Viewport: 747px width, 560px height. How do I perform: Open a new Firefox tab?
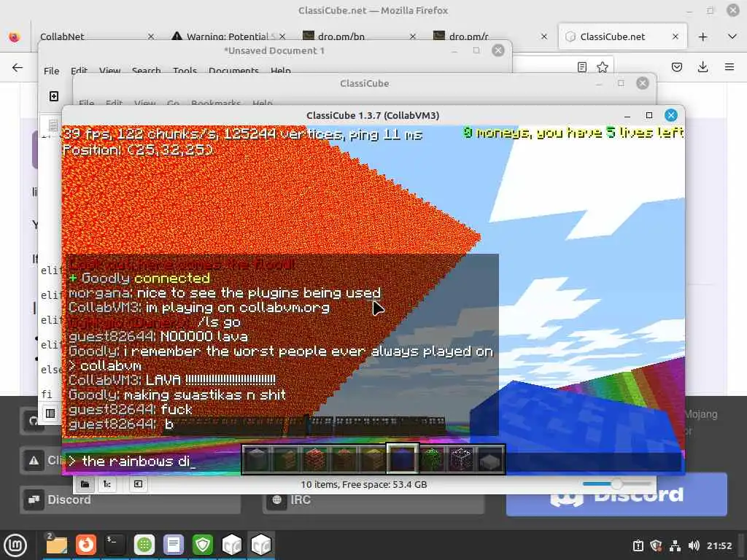click(x=703, y=36)
